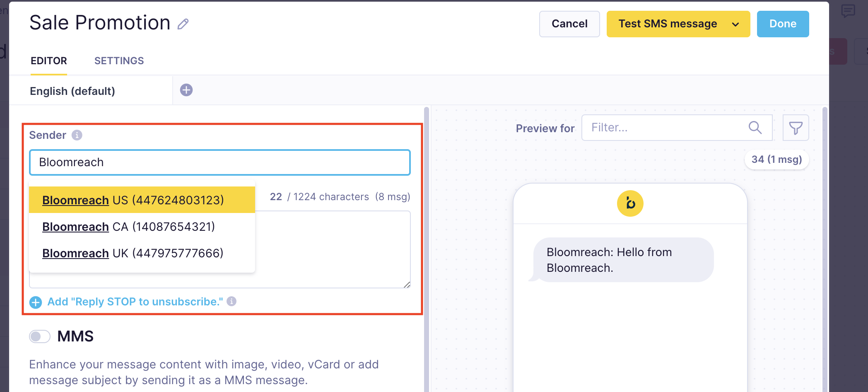
Task: Open the comments icon behind the dialog
Action: click(x=848, y=11)
